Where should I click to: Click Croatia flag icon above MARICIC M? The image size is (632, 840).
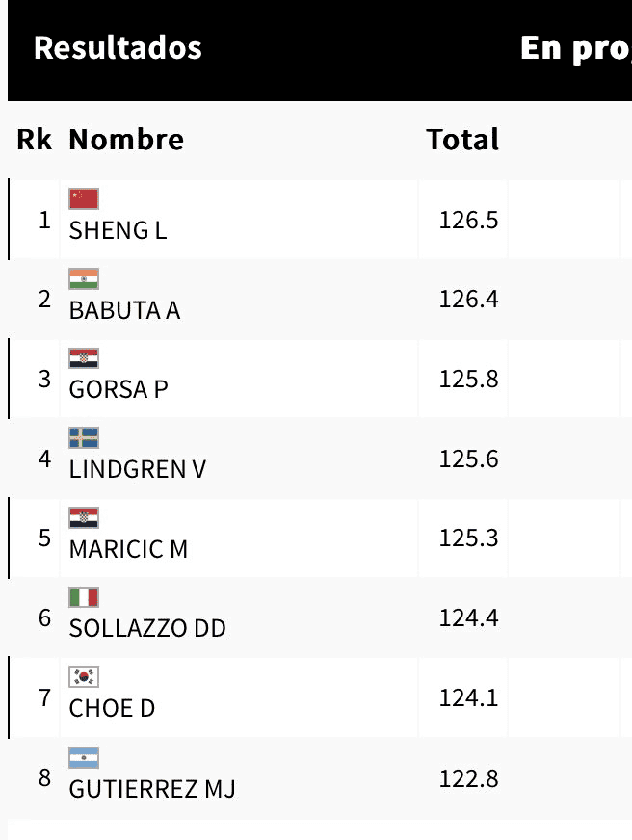[x=84, y=518]
